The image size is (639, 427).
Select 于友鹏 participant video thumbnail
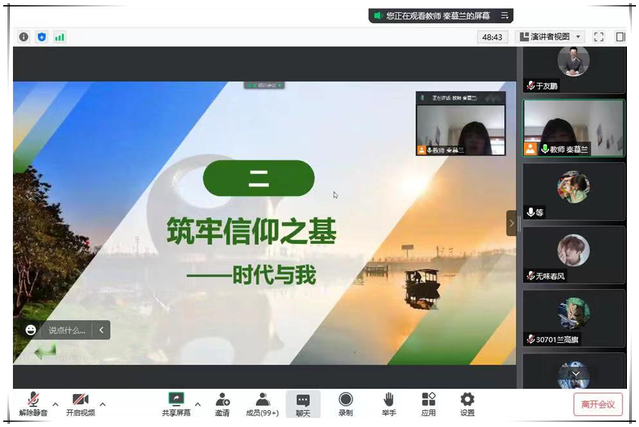coord(573,68)
